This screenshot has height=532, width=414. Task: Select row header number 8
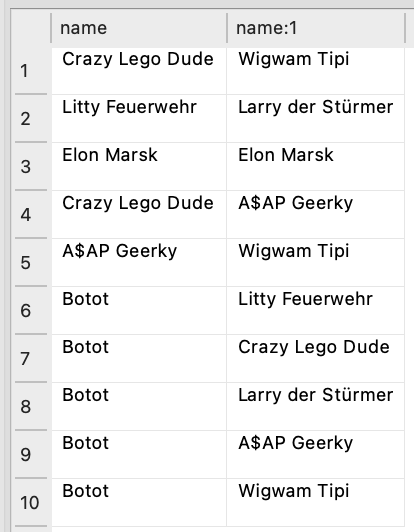tap(31, 406)
